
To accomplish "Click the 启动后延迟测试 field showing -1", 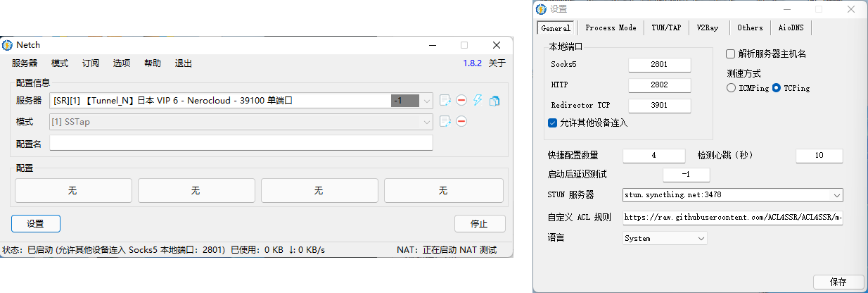I will (x=687, y=175).
